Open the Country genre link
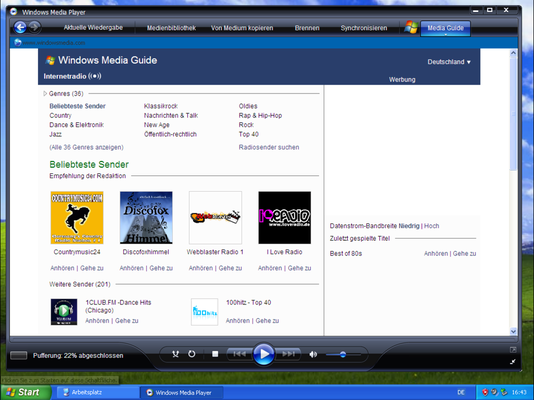 [61, 115]
